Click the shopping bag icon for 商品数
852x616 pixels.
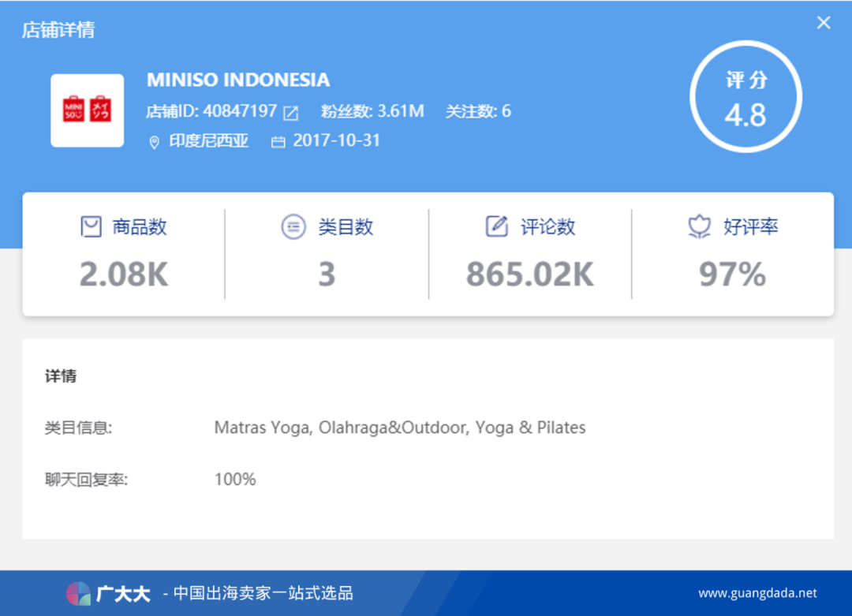(x=91, y=226)
